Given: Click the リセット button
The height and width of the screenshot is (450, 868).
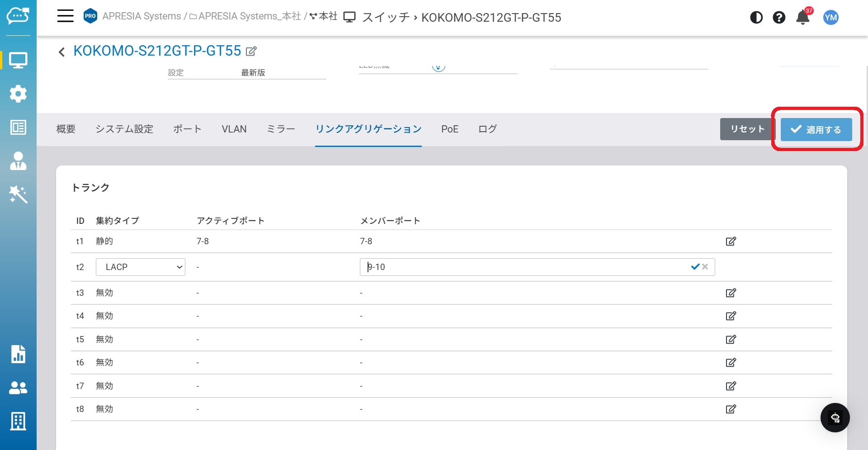Looking at the screenshot, I should click(x=747, y=129).
